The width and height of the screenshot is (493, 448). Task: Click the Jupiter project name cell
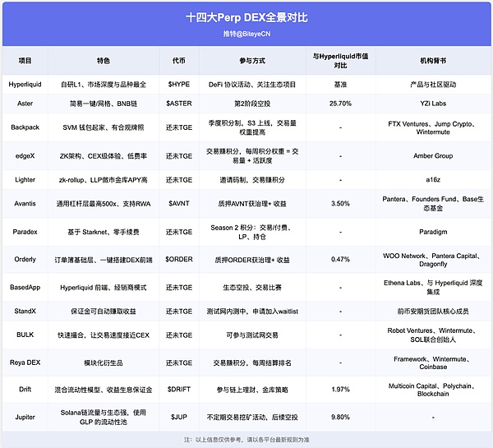(x=25, y=416)
